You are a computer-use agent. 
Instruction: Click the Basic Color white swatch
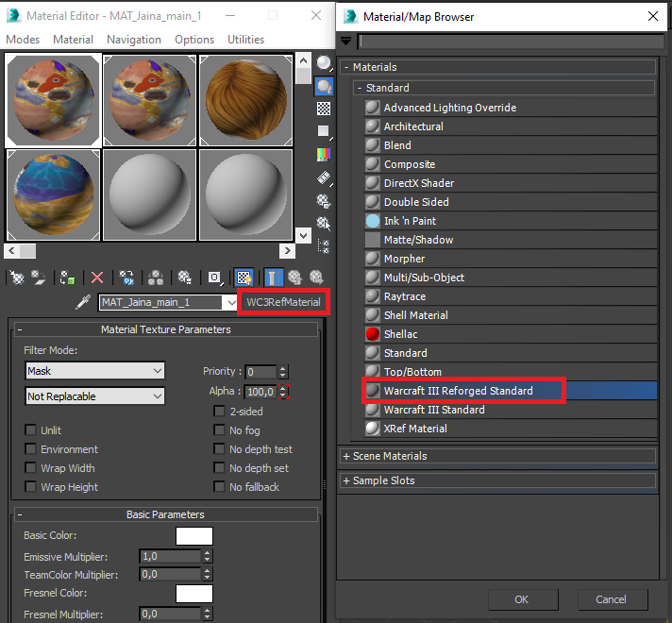(194, 536)
